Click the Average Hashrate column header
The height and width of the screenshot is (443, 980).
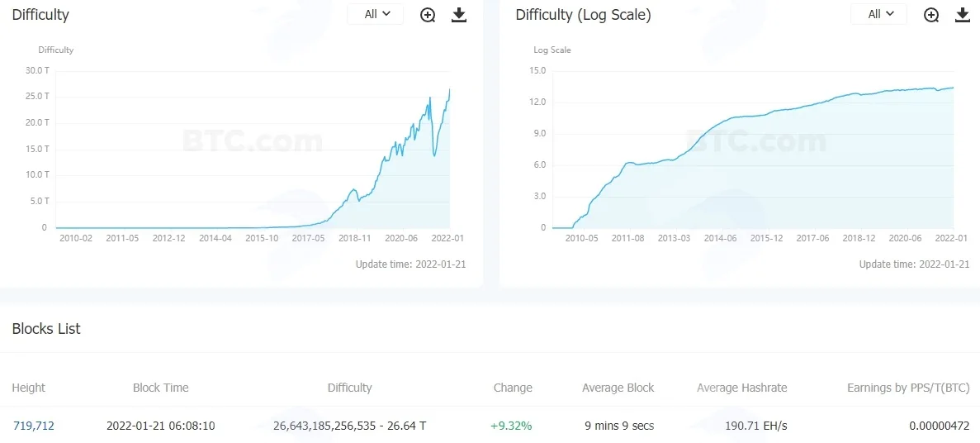coord(742,388)
